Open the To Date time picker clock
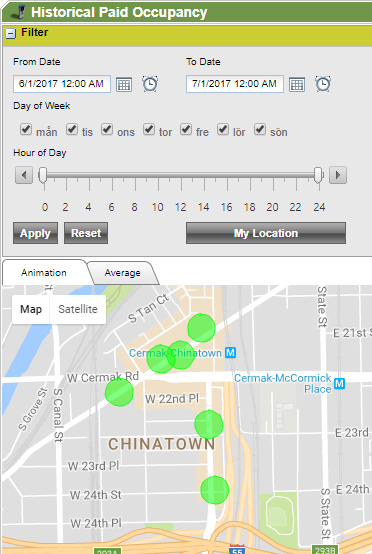This screenshot has height=554, width=372. [x=323, y=84]
